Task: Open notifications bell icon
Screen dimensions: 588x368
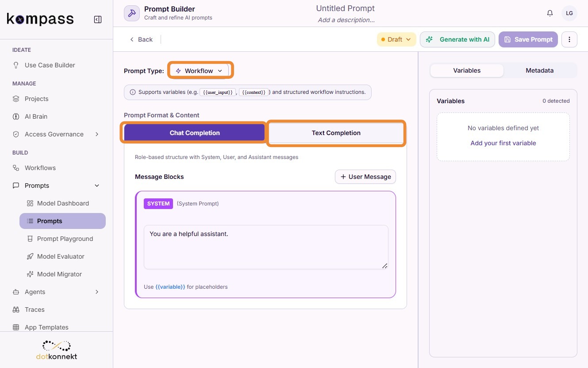Action: pyautogui.click(x=550, y=13)
